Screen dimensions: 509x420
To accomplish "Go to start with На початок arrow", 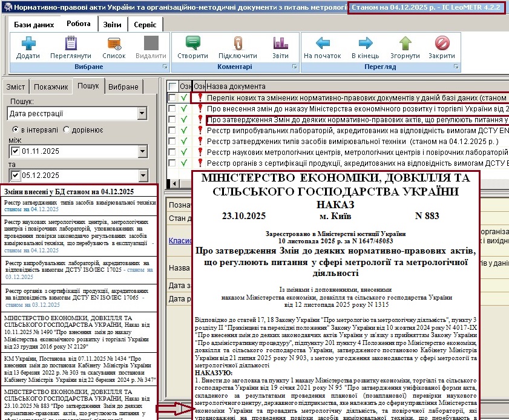I will [x=323, y=44].
